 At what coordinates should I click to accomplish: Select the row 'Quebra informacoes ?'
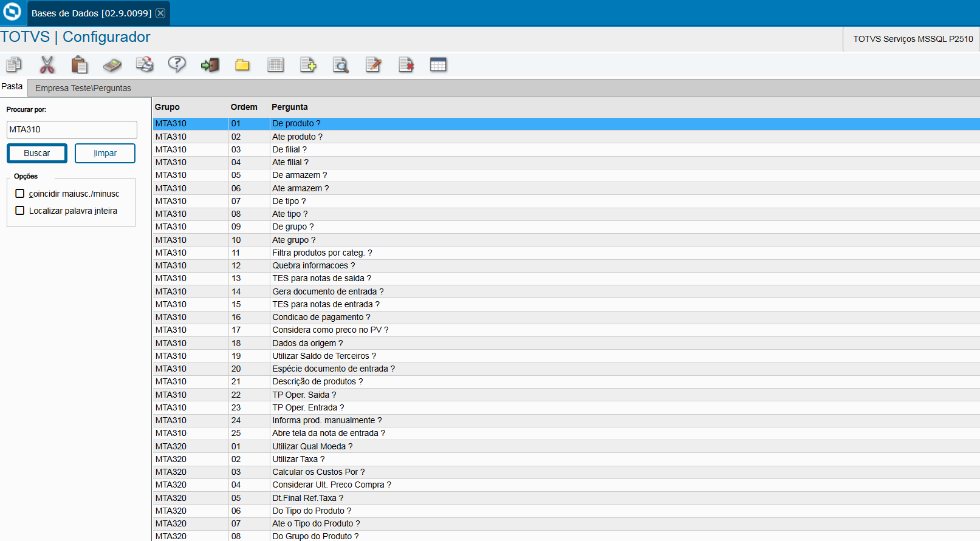tap(566, 265)
